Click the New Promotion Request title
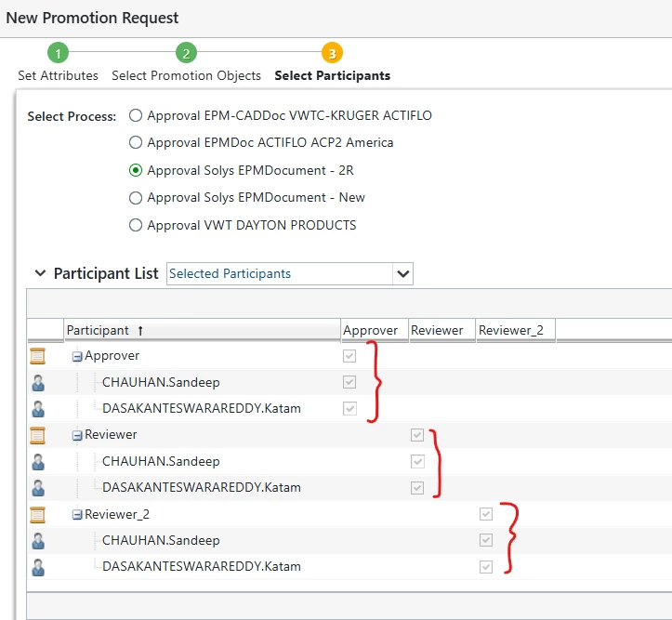Image resolution: width=672 pixels, height=620 pixels. [x=92, y=18]
